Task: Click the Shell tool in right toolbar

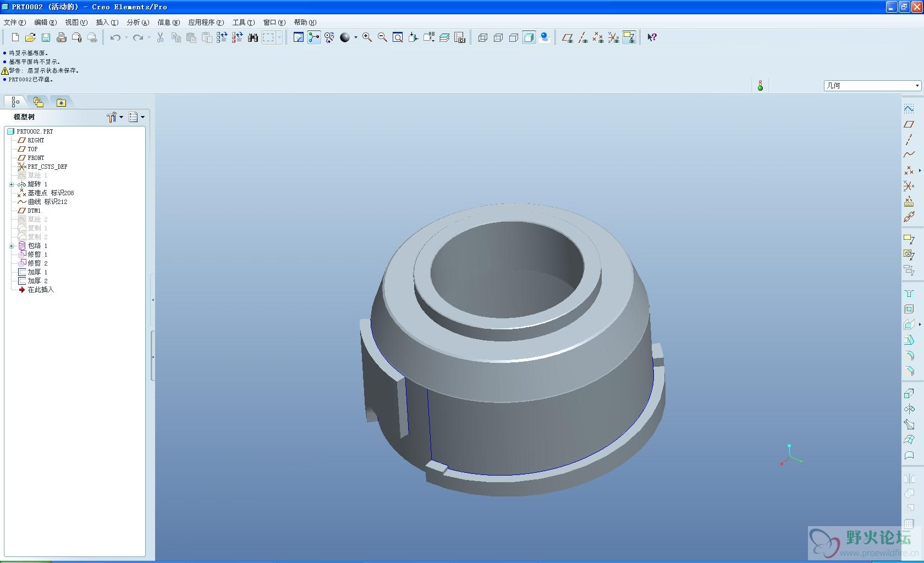Action: [x=909, y=309]
